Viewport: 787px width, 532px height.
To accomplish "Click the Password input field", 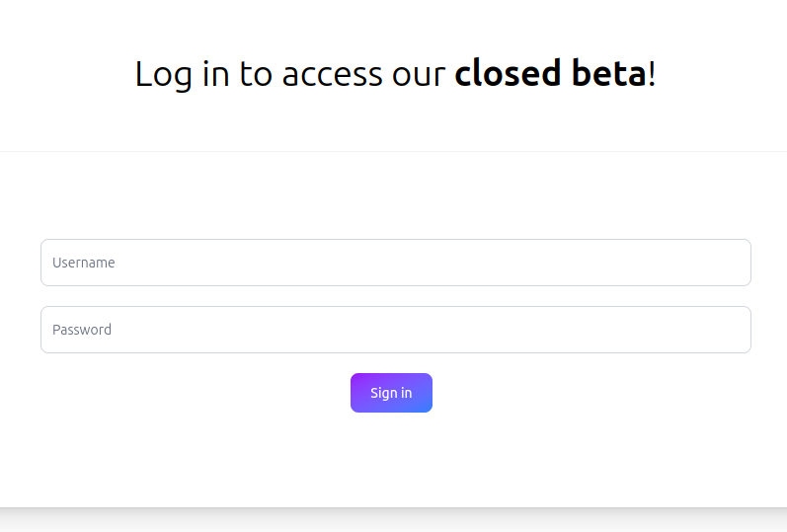I will pos(395,330).
